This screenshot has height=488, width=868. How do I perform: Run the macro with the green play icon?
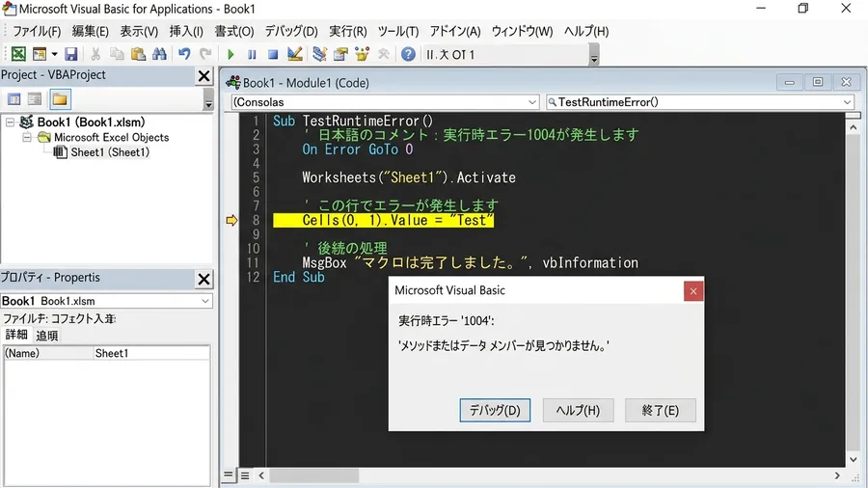click(x=231, y=54)
